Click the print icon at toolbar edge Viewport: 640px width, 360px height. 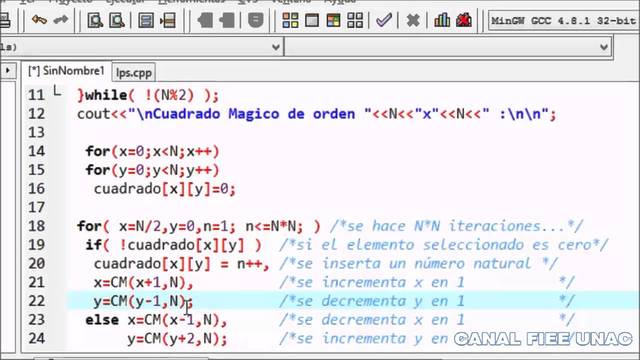click(x=5, y=20)
